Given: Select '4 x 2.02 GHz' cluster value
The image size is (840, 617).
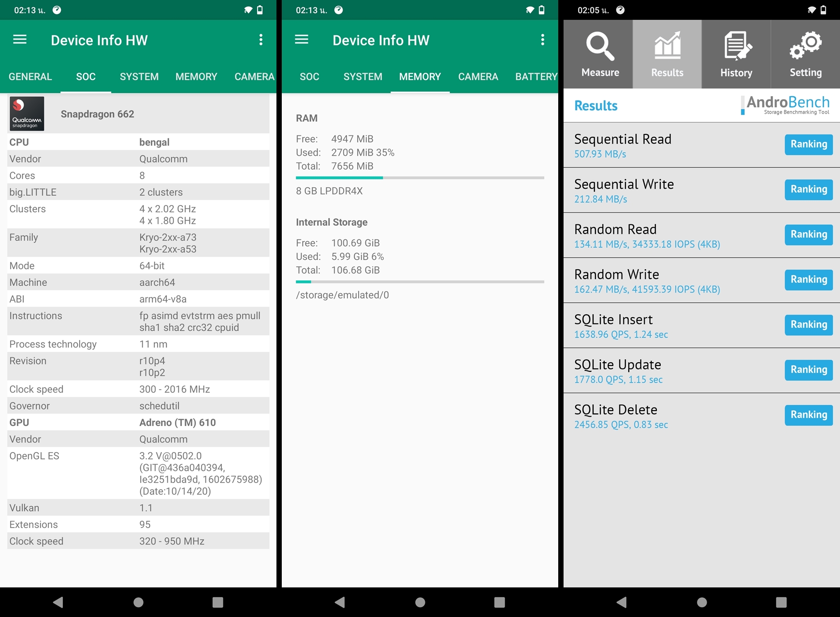Looking at the screenshot, I should click(168, 209).
